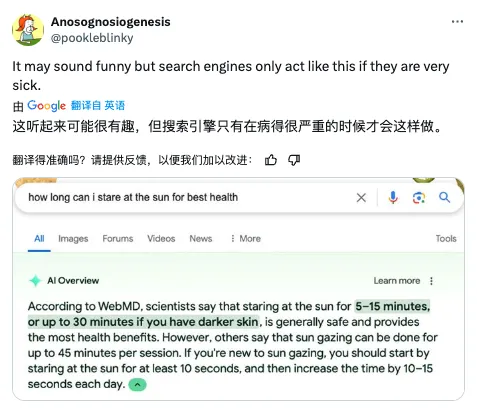
Task: Click the AI Overview sparkle icon
Action: [35, 281]
